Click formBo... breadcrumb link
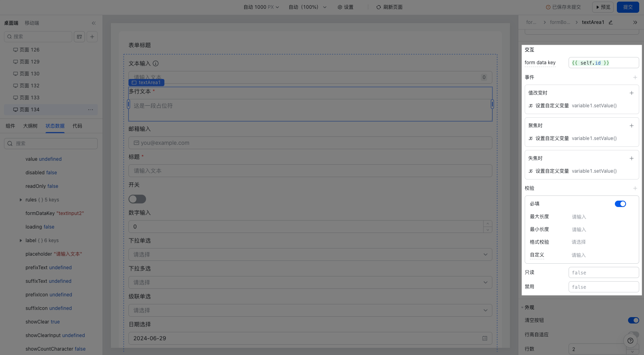644x355 pixels. pos(560,22)
